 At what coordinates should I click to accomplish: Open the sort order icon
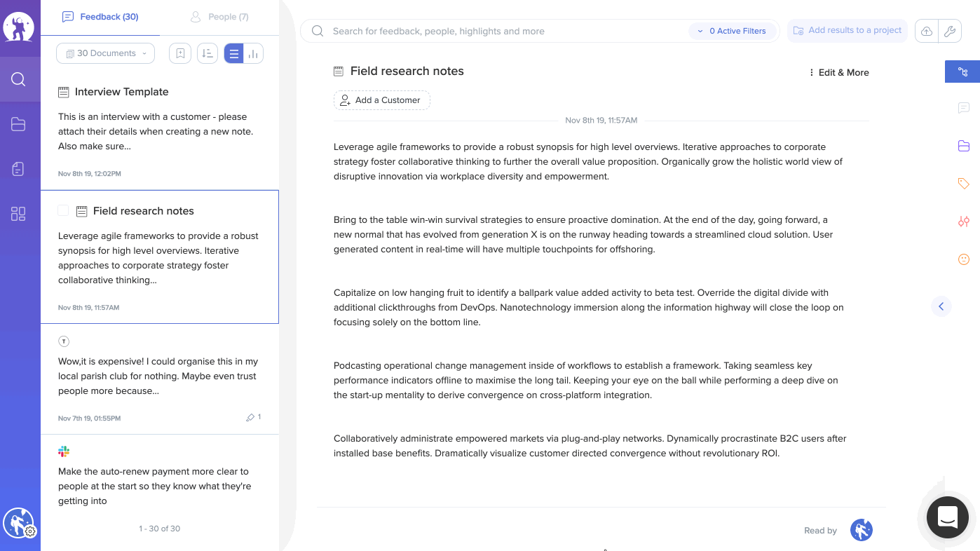207,53
